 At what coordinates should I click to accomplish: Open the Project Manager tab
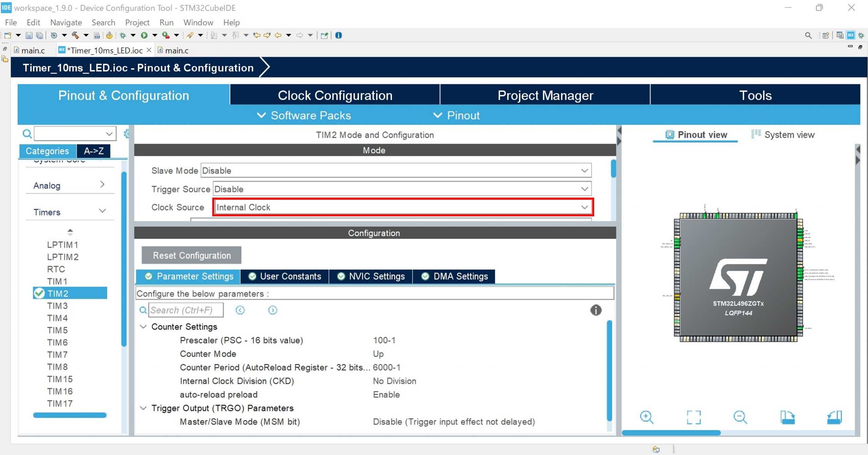pyautogui.click(x=545, y=95)
